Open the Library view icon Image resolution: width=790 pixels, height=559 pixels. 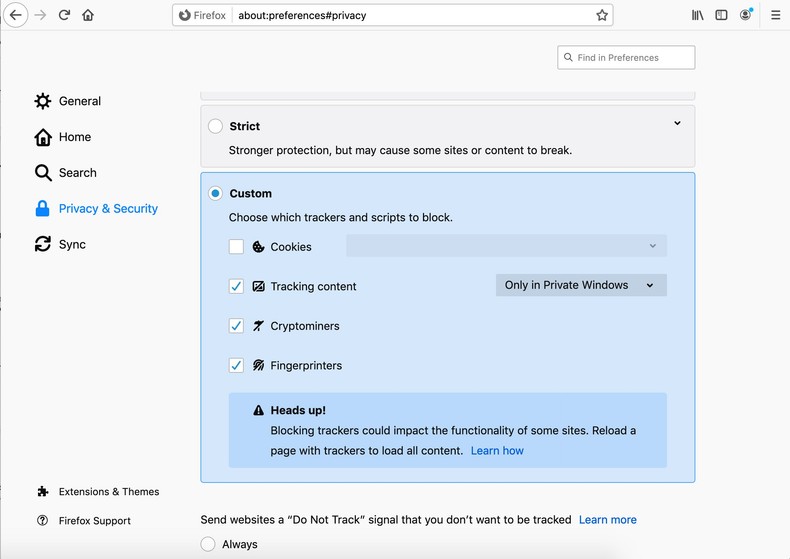pyautogui.click(x=698, y=15)
